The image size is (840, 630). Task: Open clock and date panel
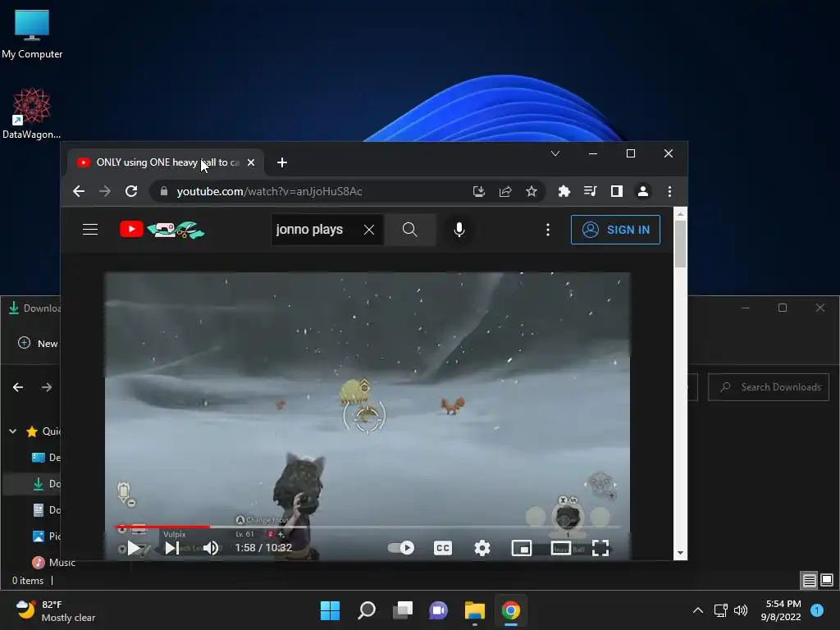click(x=781, y=610)
